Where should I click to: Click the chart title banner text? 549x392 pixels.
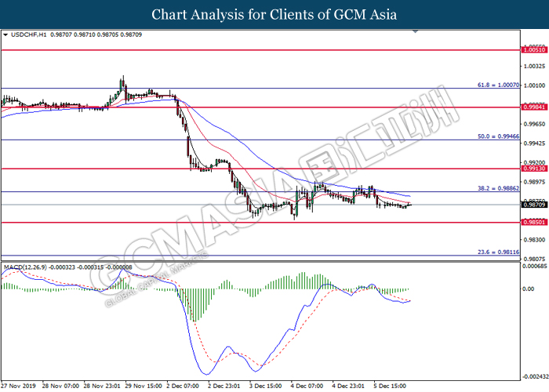pos(274,15)
